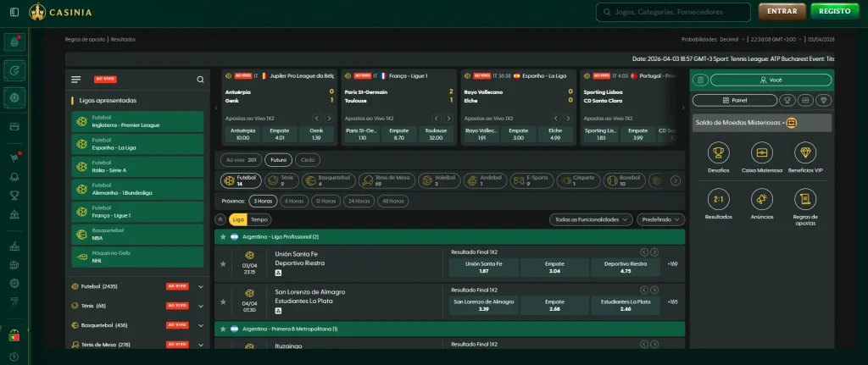Open the Regras de apostas scroll icon

pyautogui.click(x=805, y=199)
